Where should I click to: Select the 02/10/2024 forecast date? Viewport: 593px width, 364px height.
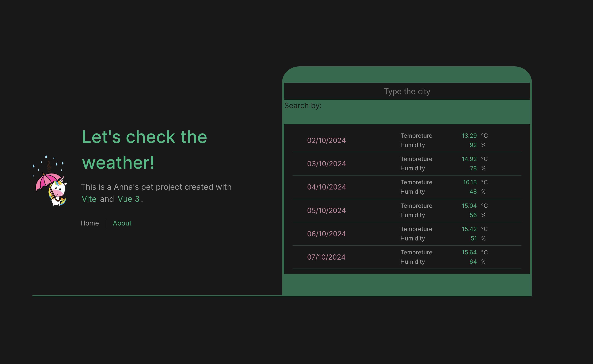tap(326, 140)
